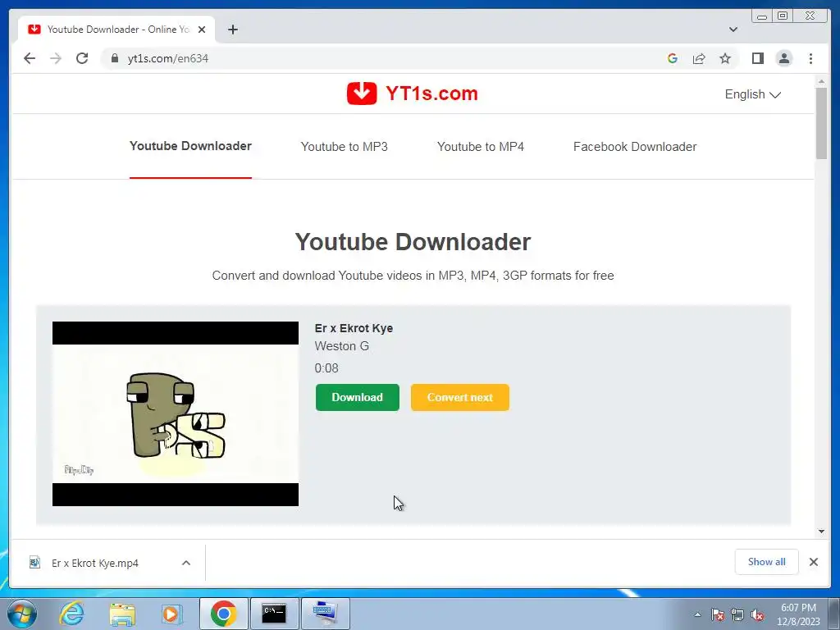Reload the yt1s.com page

(82, 58)
